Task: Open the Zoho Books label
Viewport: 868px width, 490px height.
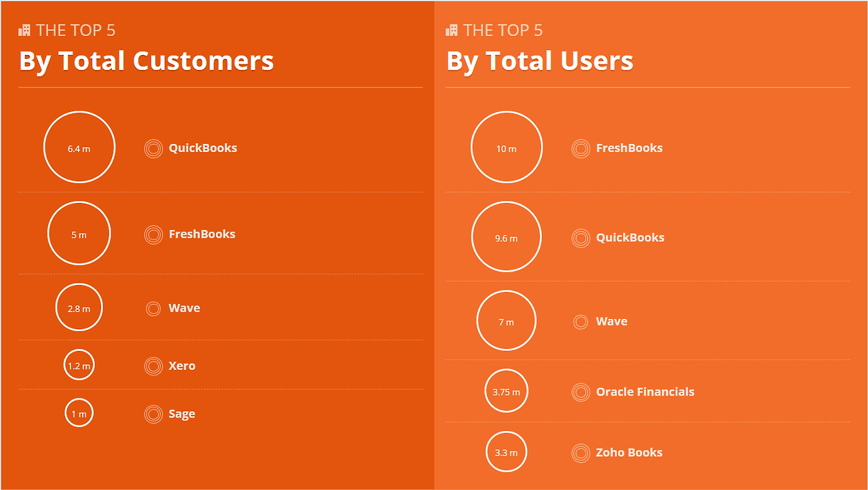Action: point(629,453)
